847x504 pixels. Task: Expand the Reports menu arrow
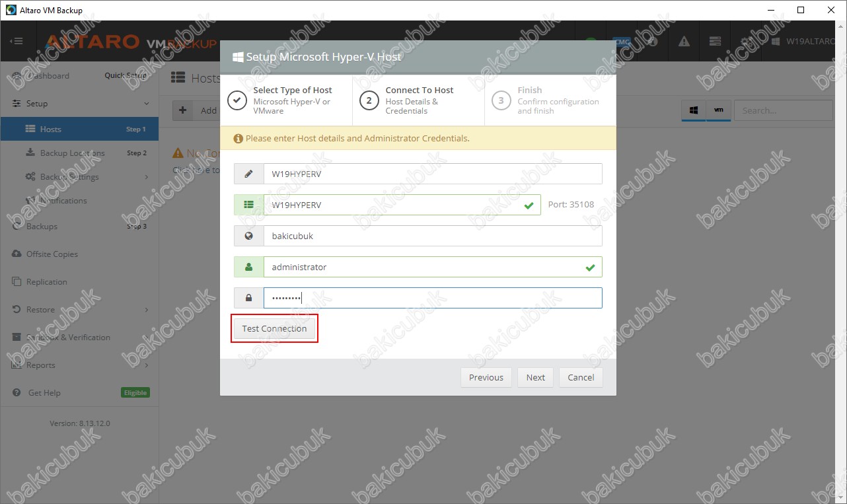click(147, 365)
